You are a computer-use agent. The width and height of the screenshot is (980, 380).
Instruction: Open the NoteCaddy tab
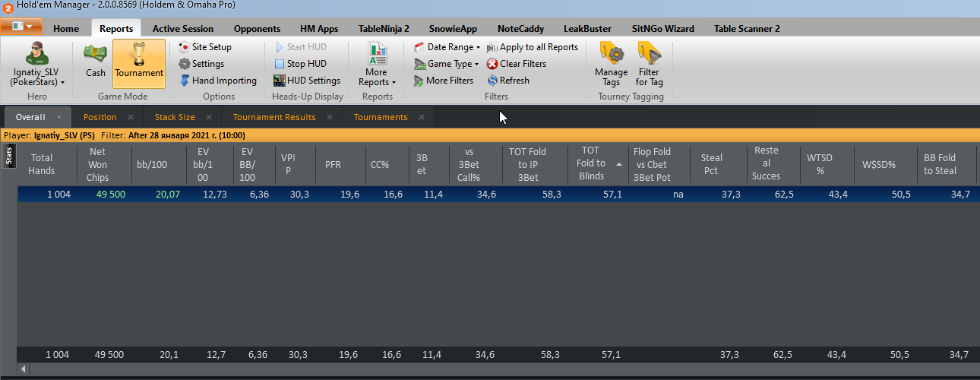point(522,29)
